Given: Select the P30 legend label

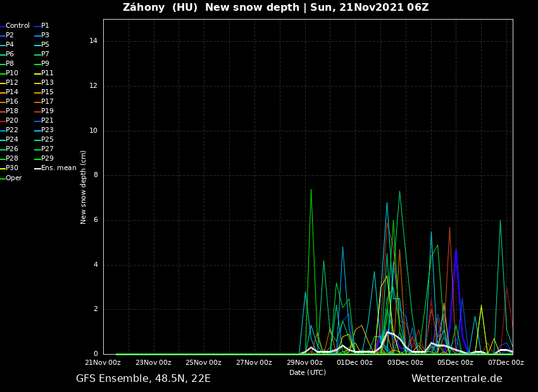Looking at the screenshot, I should coord(12,168).
